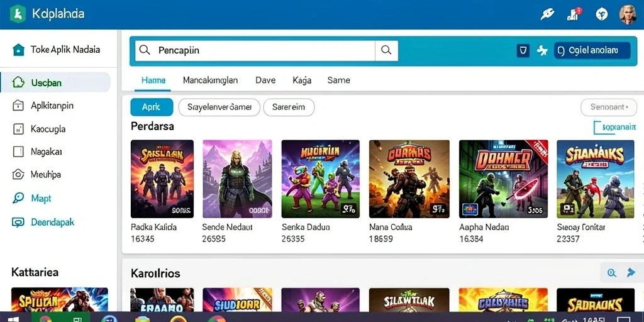Click the Uscban house icon
Screen dimensions: 644x322
point(18,82)
